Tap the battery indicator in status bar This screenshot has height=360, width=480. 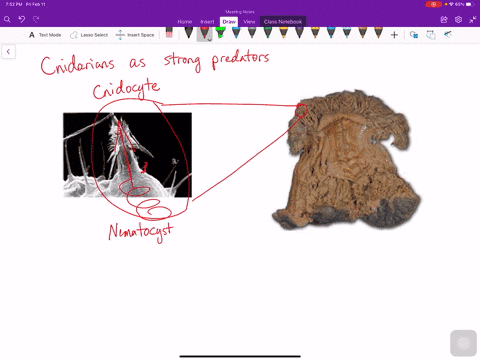470,4
